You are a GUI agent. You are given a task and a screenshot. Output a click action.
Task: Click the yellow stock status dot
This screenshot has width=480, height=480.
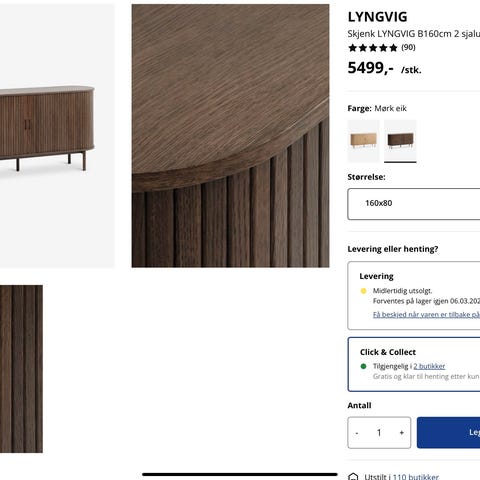(x=364, y=291)
